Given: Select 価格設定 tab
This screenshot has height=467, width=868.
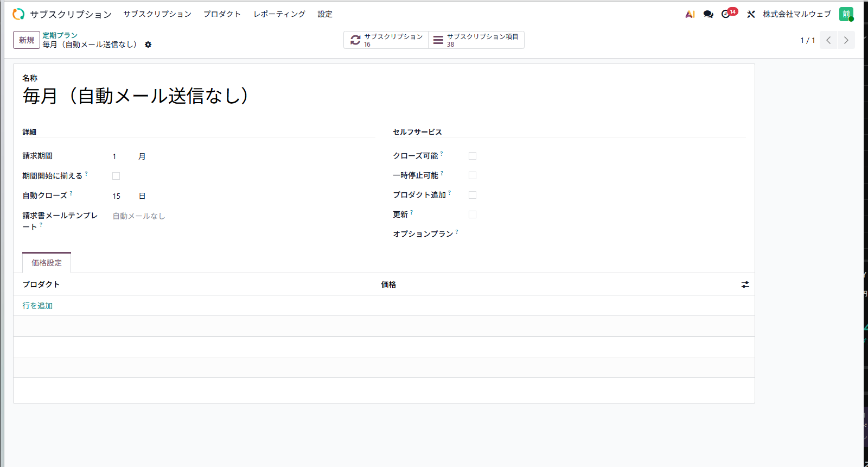Looking at the screenshot, I should (47, 263).
